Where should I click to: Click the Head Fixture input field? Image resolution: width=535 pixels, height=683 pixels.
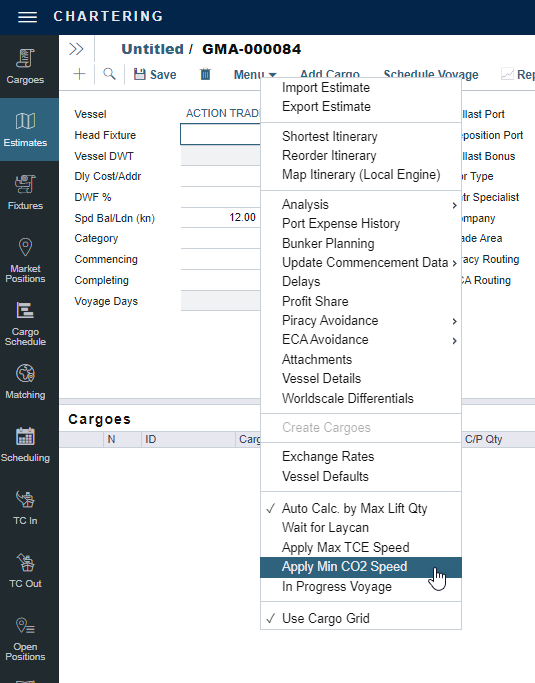(220, 135)
